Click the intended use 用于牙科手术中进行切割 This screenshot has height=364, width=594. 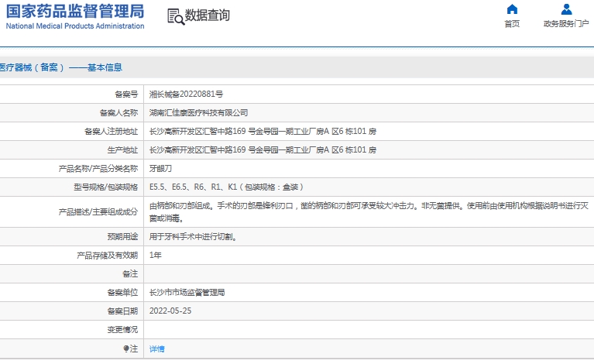pyautogui.click(x=193, y=237)
